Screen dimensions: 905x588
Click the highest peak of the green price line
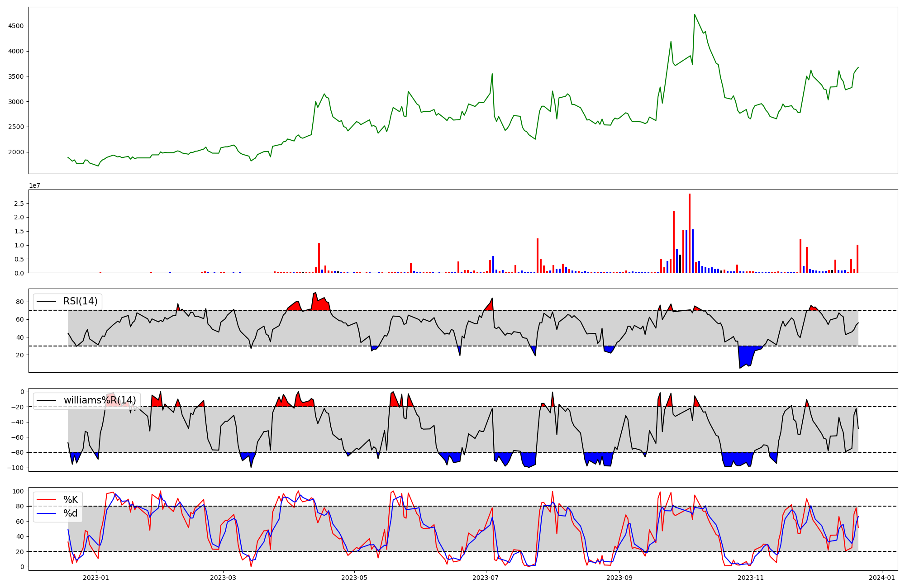coord(695,15)
